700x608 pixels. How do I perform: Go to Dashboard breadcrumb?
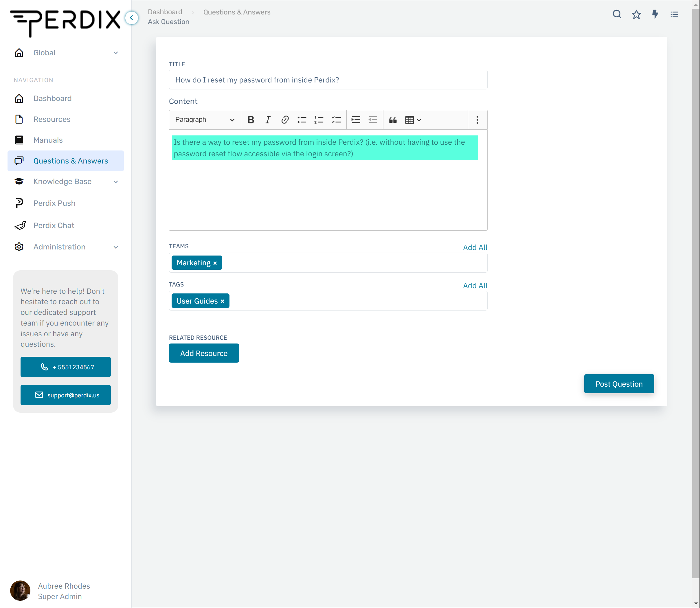pyautogui.click(x=165, y=12)
